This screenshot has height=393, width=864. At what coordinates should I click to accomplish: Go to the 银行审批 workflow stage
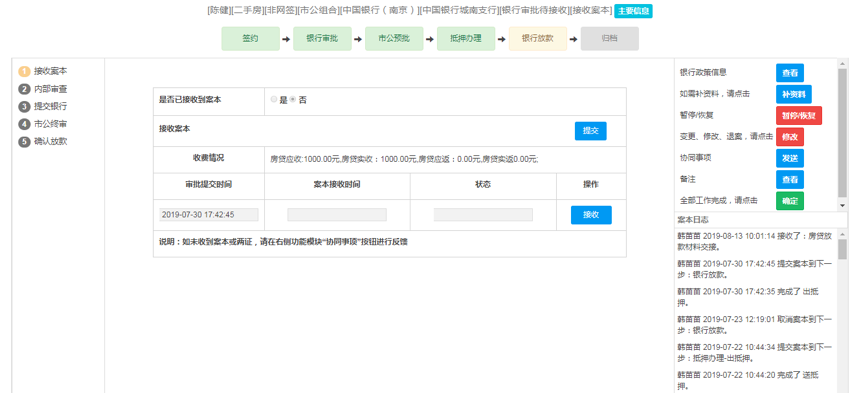322,39
